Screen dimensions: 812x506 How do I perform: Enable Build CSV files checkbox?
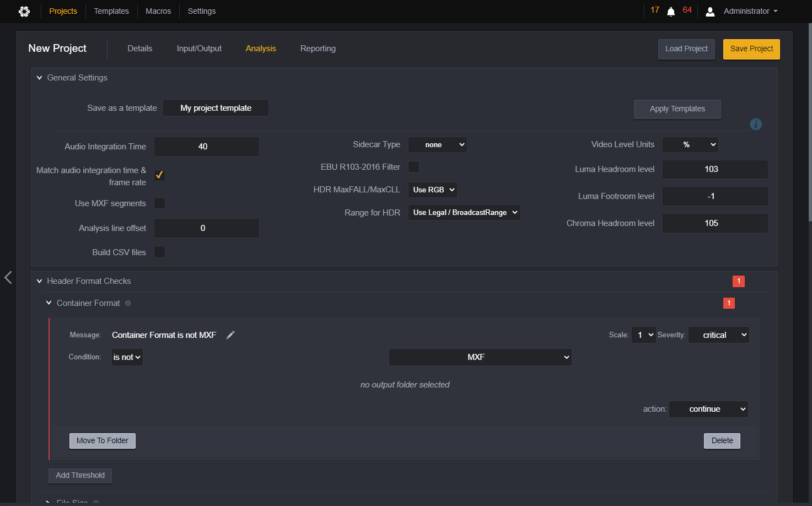point(159,252)
